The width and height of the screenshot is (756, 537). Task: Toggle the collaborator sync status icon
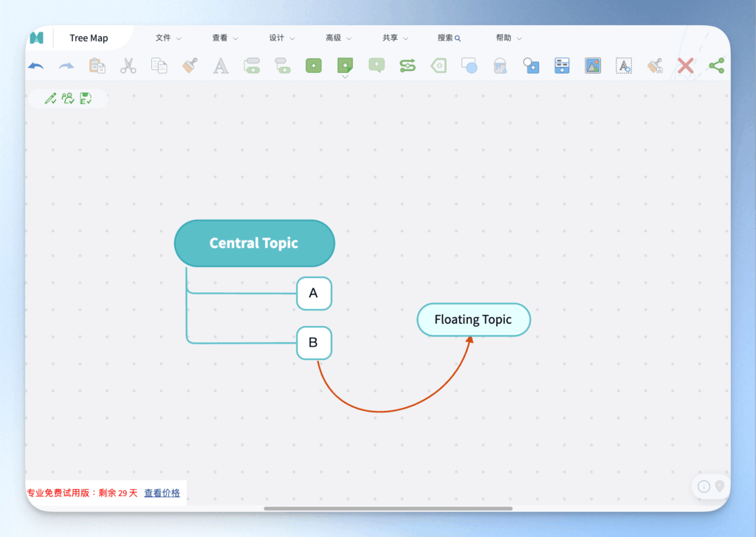point(68,98)
